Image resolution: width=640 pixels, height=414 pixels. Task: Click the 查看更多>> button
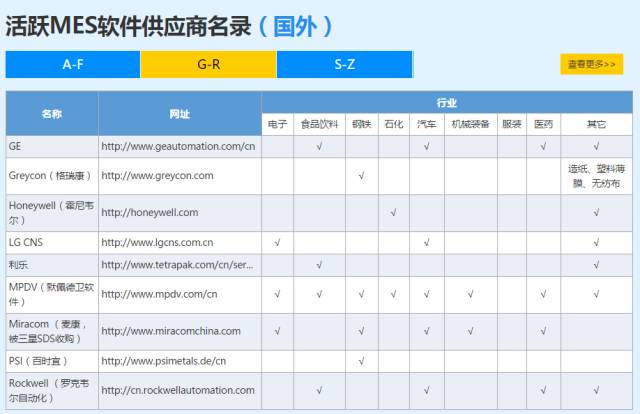[x=591, y=64]
